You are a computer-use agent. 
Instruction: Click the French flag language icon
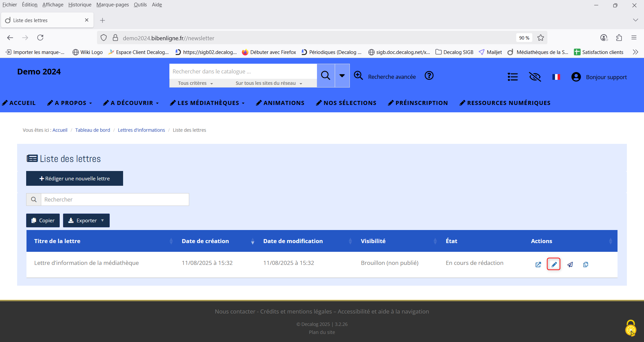(556, 77)
